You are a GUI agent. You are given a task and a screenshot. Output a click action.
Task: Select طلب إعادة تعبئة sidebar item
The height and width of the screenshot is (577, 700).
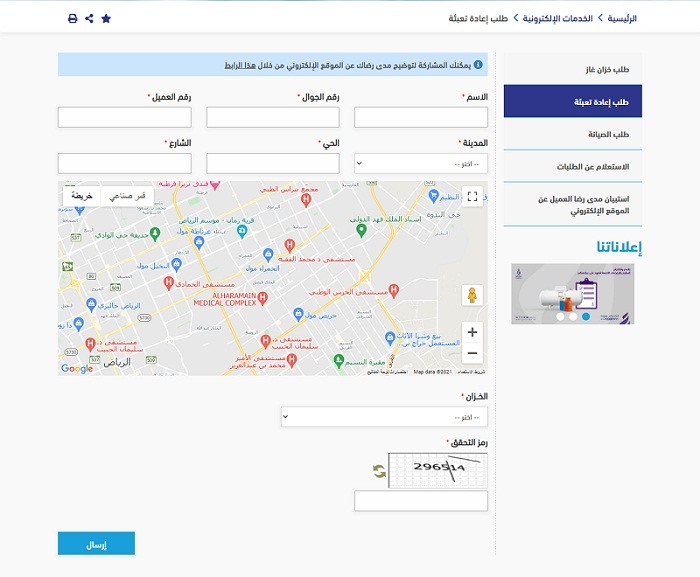[x=573, y=101]
